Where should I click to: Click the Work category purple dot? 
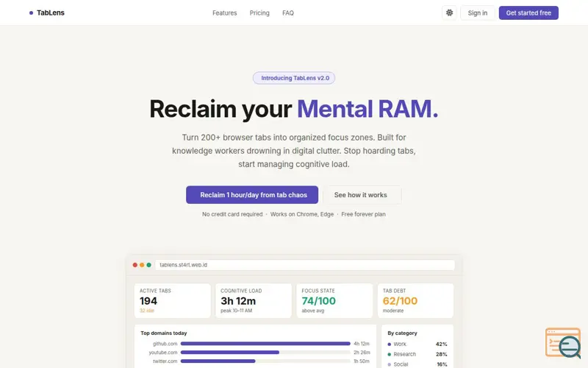click(390, 344)
